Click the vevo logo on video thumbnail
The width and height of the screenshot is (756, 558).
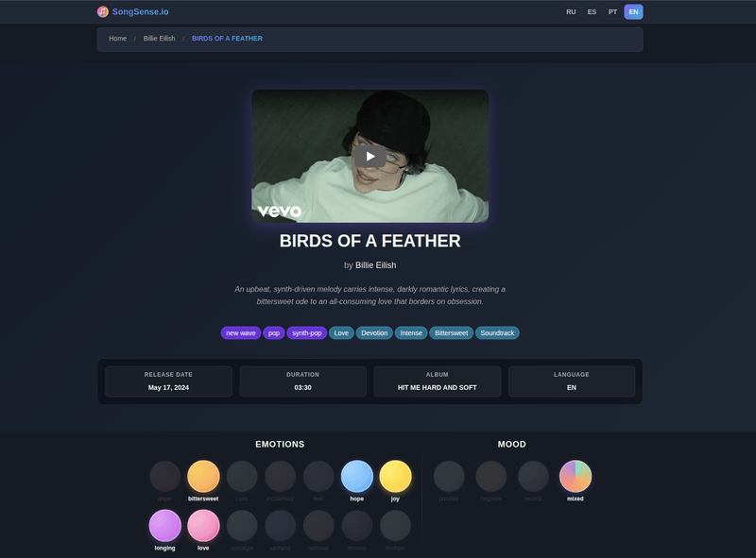pos(280,211)
